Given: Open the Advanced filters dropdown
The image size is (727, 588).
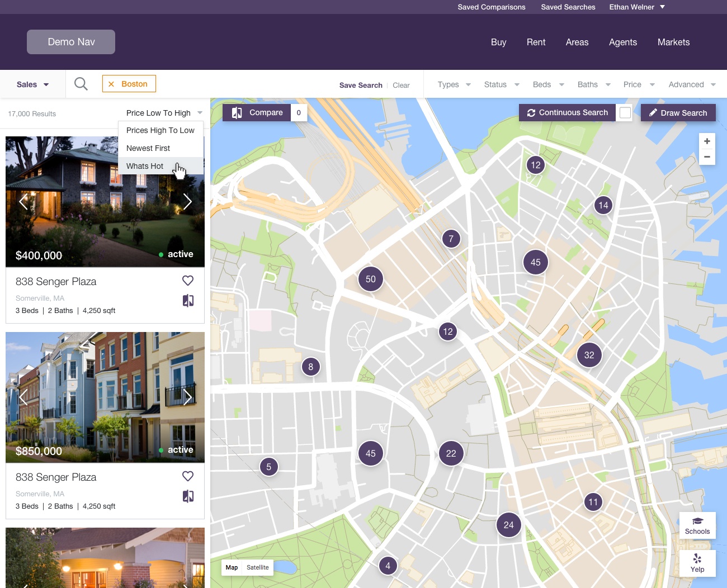Looking at the screenshot, I should (x=692, y=84).
